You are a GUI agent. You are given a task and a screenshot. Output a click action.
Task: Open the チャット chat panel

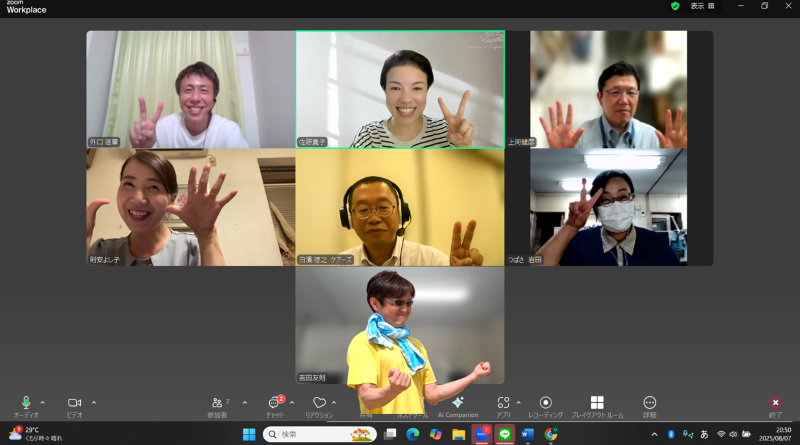tap(274, 403)
